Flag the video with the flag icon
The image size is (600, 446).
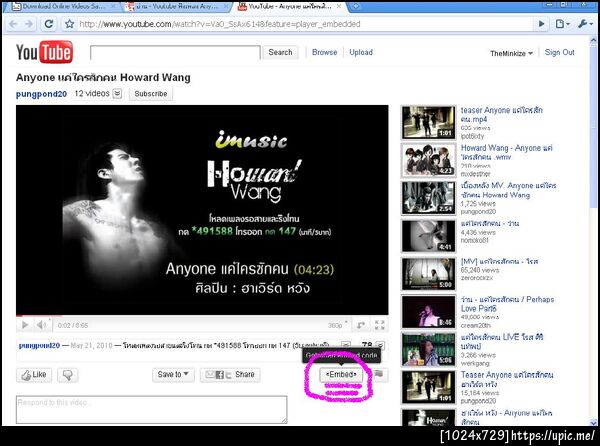point(378,374)
